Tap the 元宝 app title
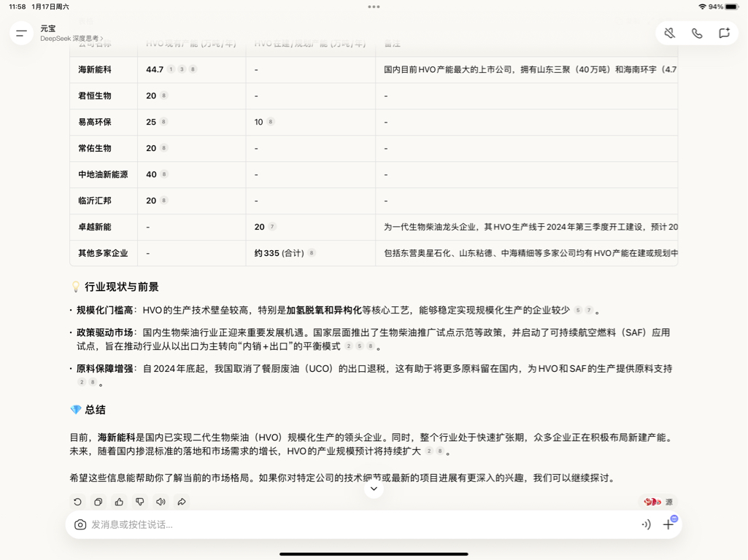The width and height of the screenshot is (748, 560). pyautogui.click(x=47, y=28)
